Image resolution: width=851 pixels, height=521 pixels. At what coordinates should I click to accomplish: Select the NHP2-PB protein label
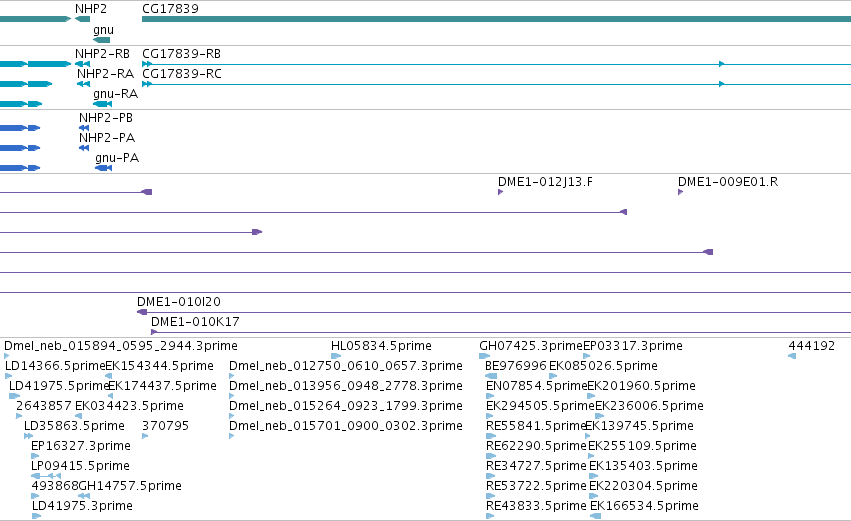(106, 118)
